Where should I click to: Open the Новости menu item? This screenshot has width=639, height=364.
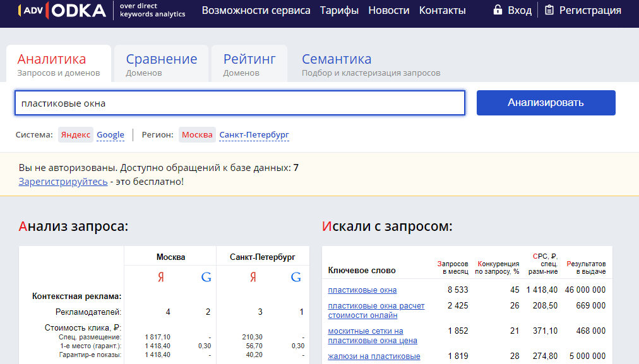pyautogui.click(x=389, y=10)
